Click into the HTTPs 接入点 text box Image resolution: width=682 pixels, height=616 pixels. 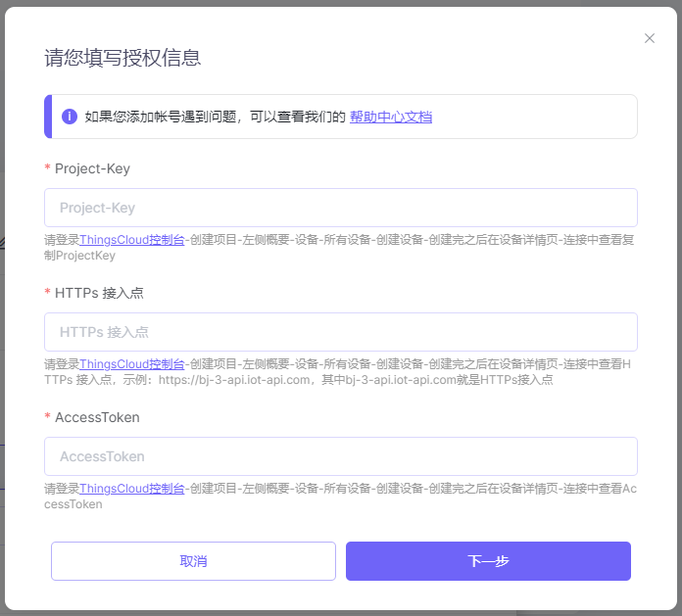[x=341, y=332]
